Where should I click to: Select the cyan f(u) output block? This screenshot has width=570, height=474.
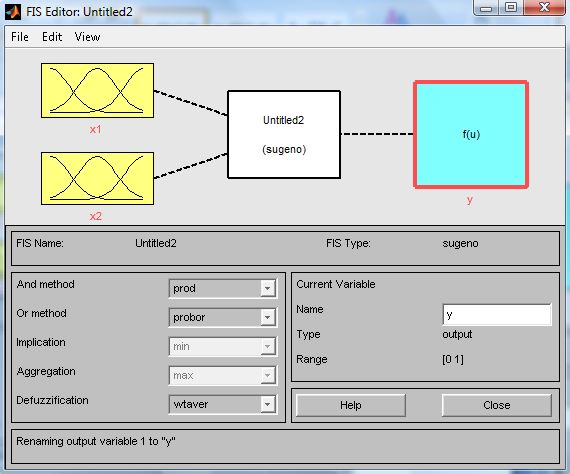point(471,134)
